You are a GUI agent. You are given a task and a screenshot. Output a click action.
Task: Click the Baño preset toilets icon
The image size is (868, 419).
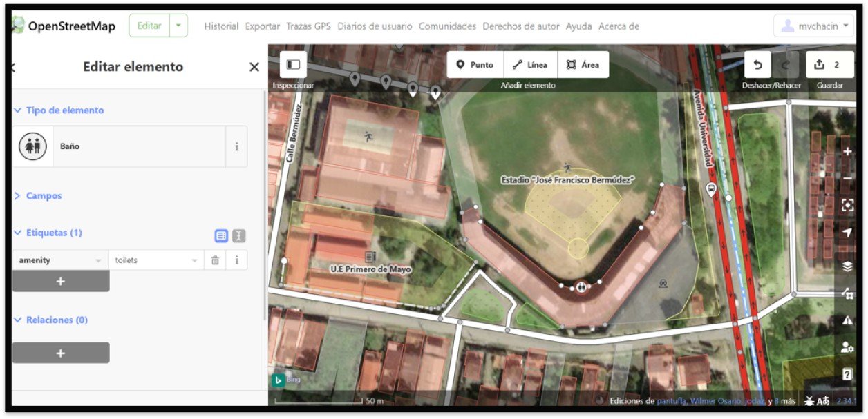coord(32,146)
